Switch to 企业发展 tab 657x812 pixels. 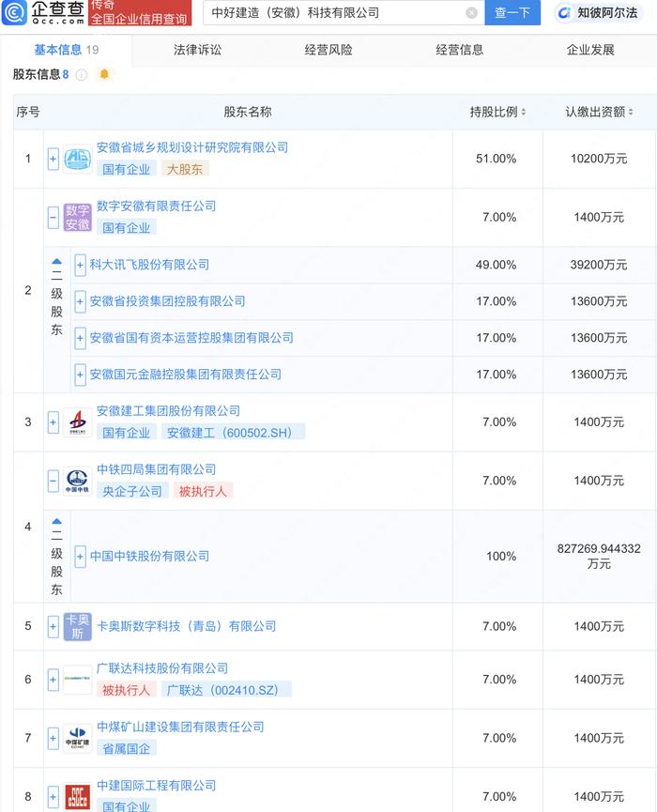click(590, 50)
